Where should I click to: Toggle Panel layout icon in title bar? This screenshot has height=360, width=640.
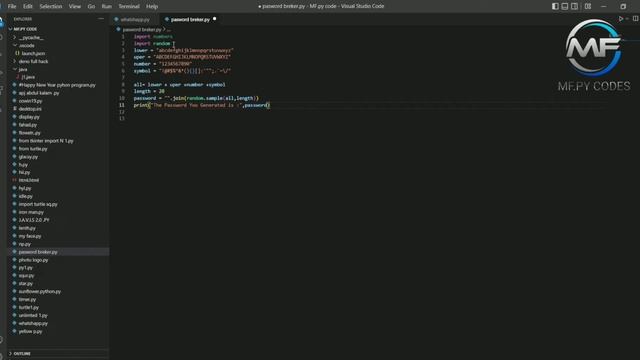click(x=564, y=6)
